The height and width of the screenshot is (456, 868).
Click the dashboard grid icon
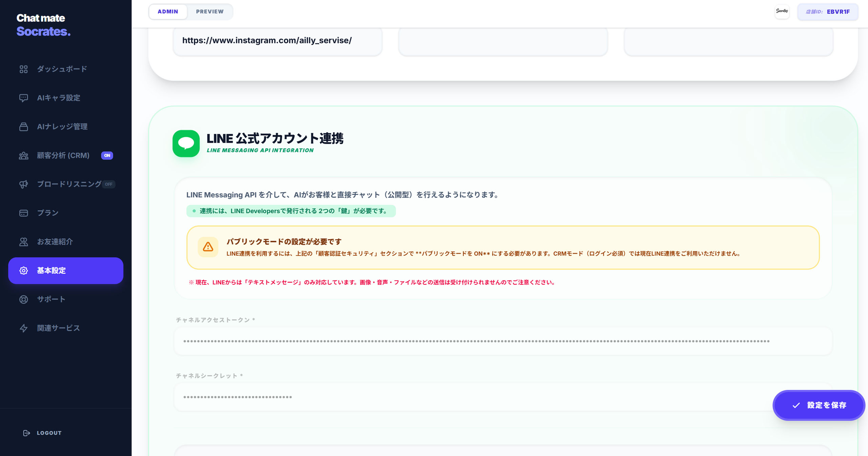point(23,69)
